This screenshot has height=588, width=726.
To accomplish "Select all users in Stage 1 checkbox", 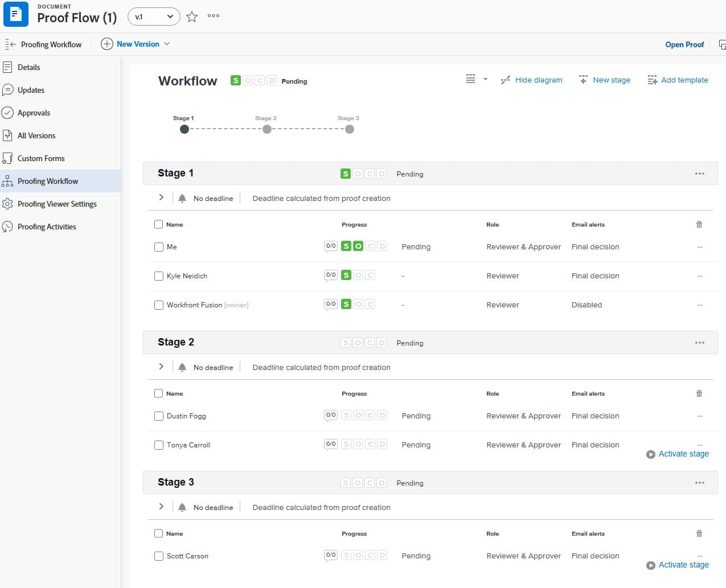I will point(159,224).
